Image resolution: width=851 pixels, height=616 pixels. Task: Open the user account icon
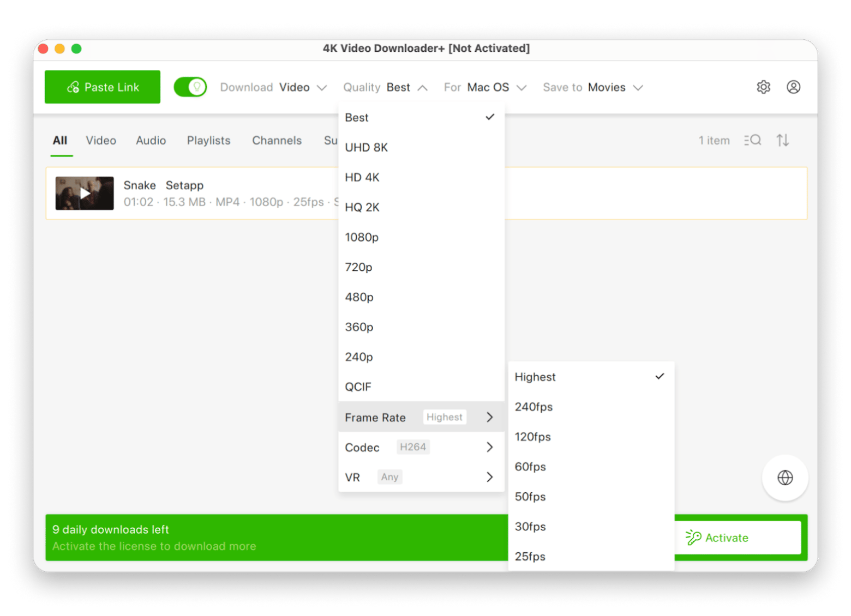tap(793, 87)
